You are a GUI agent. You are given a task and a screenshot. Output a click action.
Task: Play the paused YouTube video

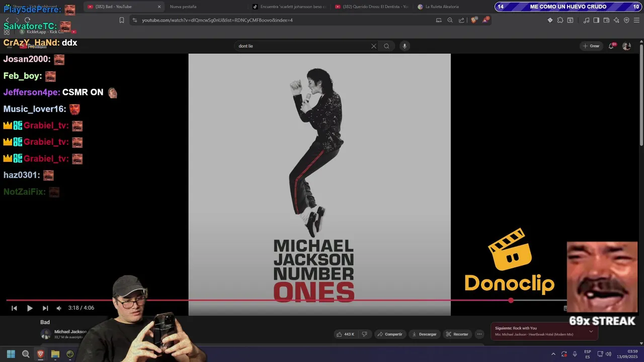pos(30,308)
